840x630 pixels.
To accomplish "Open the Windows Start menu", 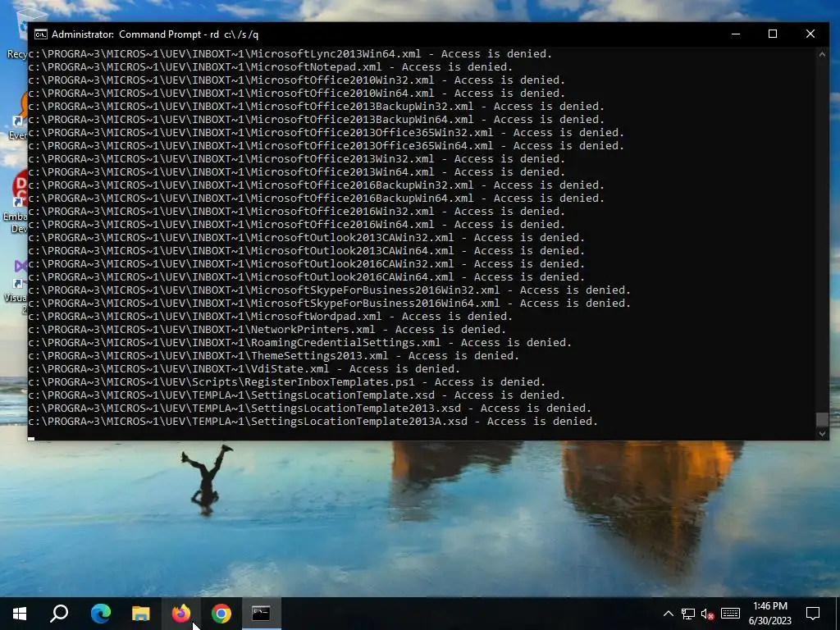I will pyautogui.click(x=20, y=614).
